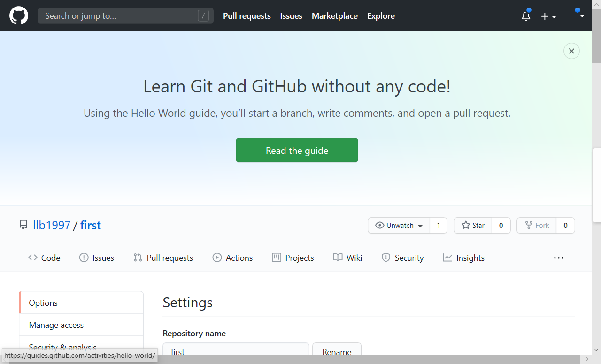The width and height of the screenshot is (601, 364).
Task: Click the slash shortcut key hint
Action: [x=203, y=15]
